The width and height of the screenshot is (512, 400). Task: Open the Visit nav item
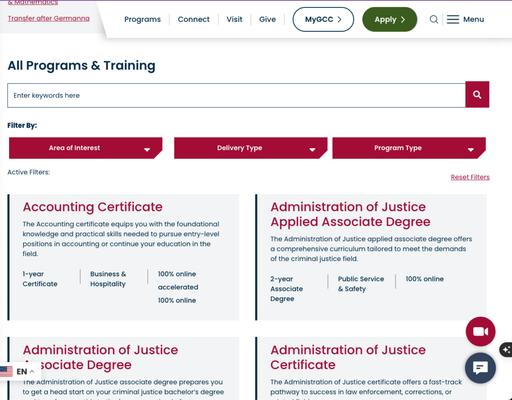pos(234,19)
